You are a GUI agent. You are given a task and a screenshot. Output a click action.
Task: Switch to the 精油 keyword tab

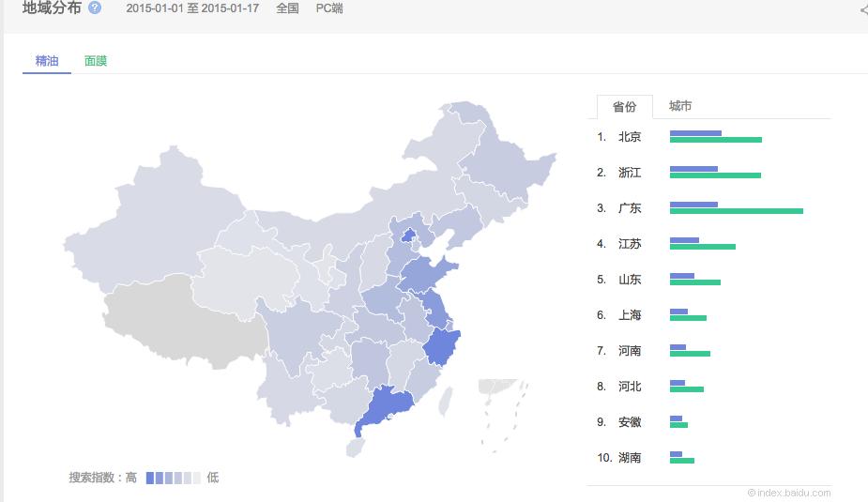[47, 61]
